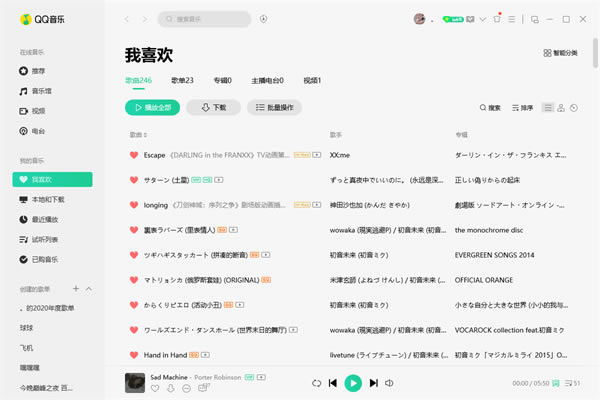The height and width of the screenshot is (400, 600).
Task: Click the green 播放全部 play all button
Action: [152, 108]
